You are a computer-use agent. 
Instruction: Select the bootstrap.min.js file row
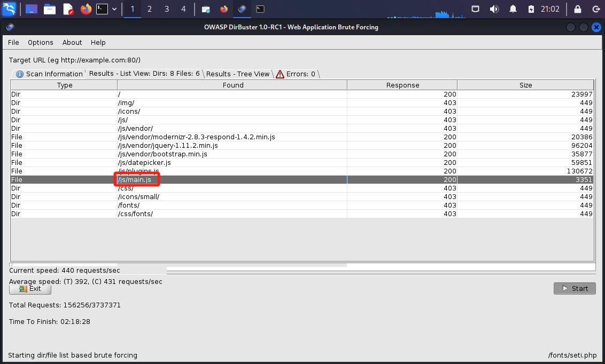[x=302, y=154]
